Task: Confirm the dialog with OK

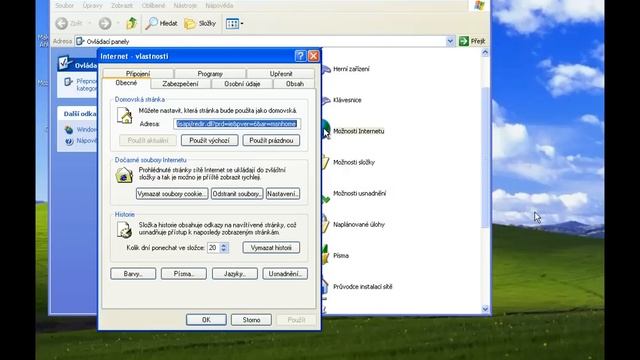Action: coord(206,320)
